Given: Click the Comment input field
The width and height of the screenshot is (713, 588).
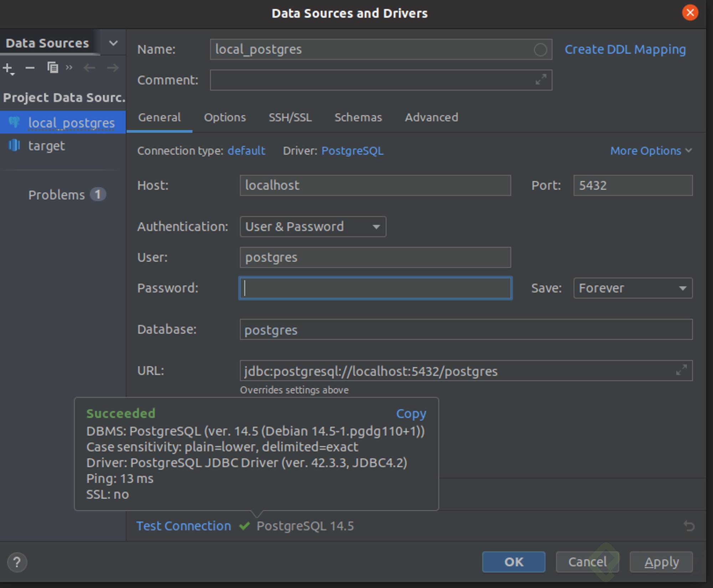Looking at the screenshot, I should (381, 80).
